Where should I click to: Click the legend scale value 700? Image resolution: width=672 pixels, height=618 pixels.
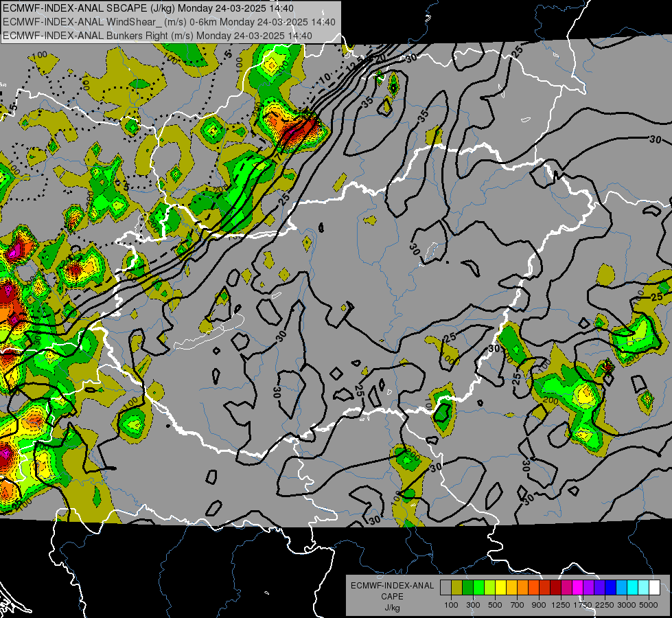[x=518, y=605]
